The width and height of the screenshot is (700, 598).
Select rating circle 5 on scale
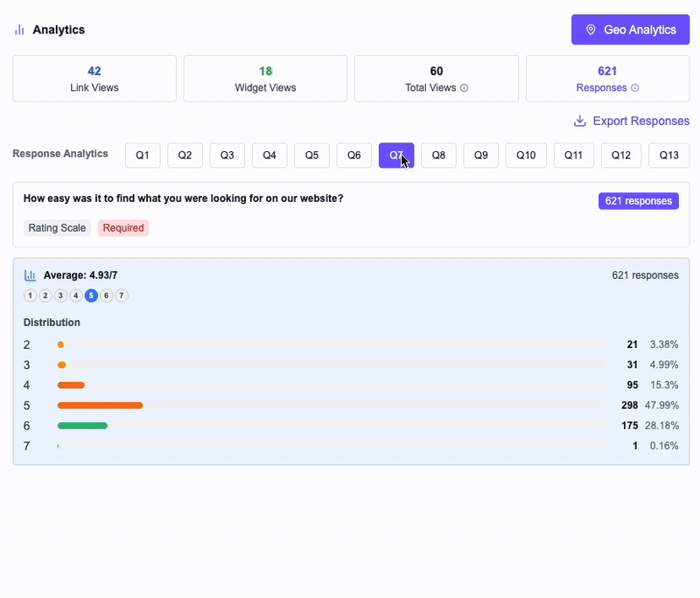(x=91, y=296)
